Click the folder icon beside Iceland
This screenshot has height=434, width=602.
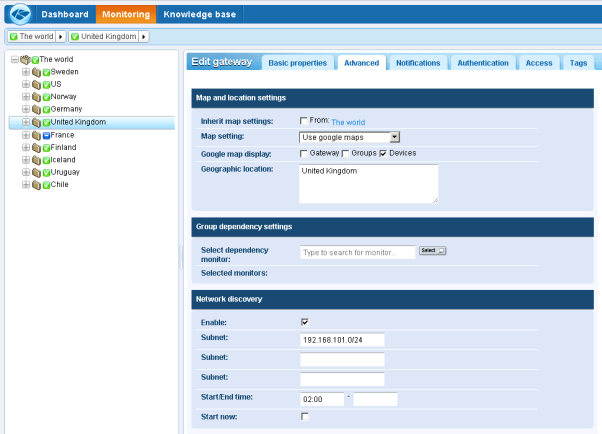coord(36,159)
